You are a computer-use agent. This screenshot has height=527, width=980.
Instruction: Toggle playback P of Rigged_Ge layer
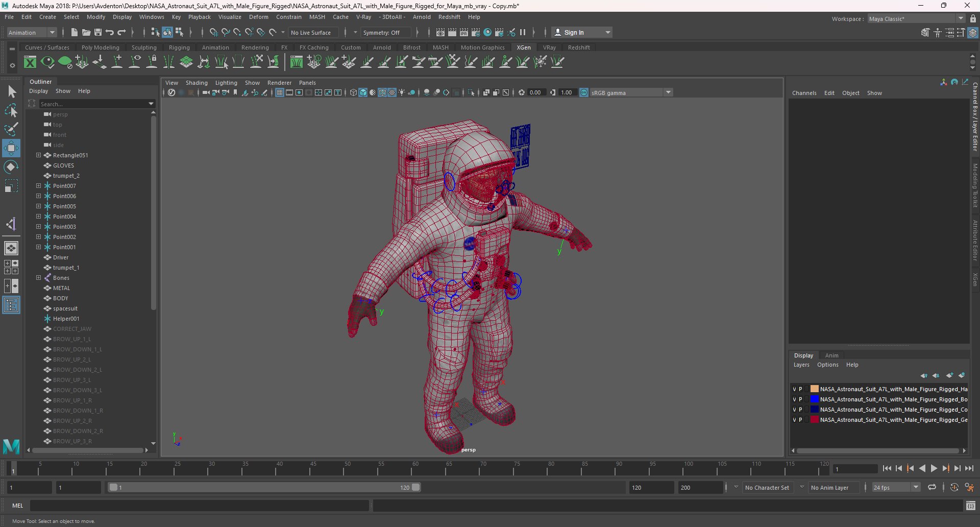[800, 420]
